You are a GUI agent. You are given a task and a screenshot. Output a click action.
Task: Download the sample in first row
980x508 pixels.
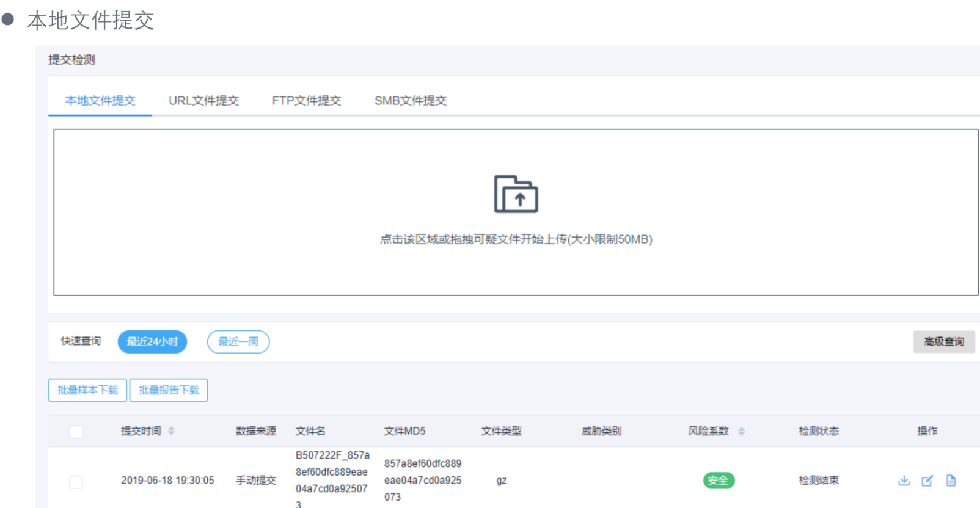pyautogui.click(x=904, y=481)
